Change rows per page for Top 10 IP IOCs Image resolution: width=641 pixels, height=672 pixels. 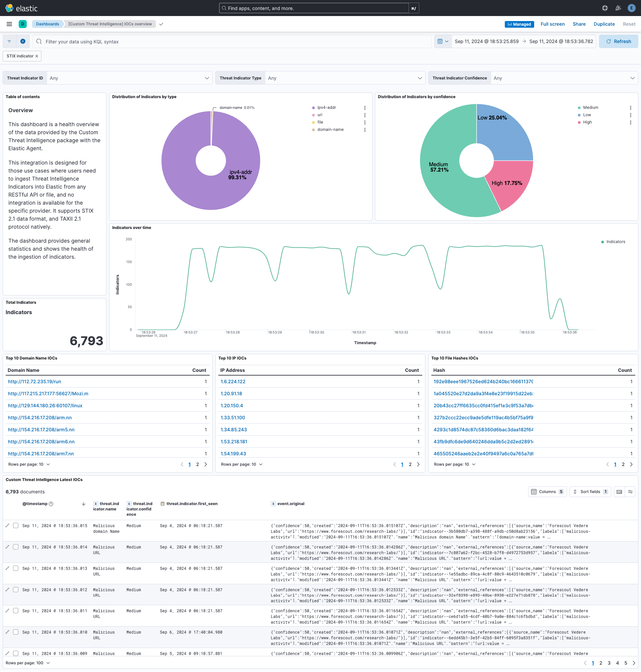coord(242,464)
